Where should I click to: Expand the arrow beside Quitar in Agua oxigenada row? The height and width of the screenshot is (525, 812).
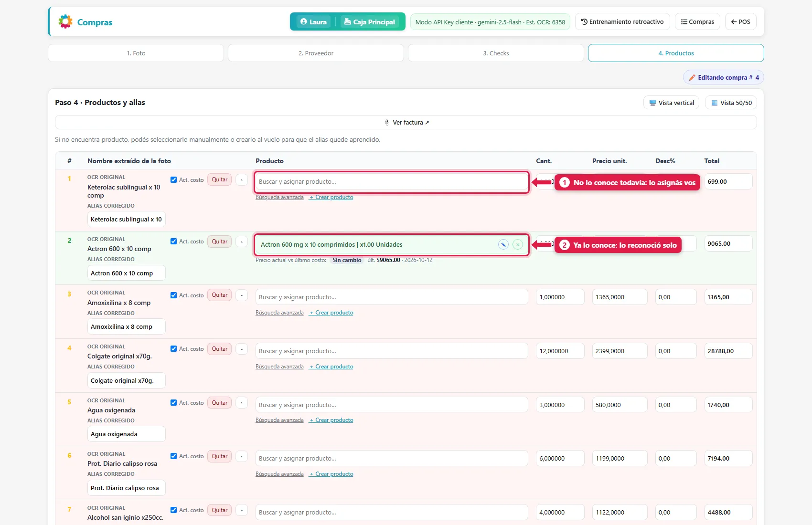242,403
